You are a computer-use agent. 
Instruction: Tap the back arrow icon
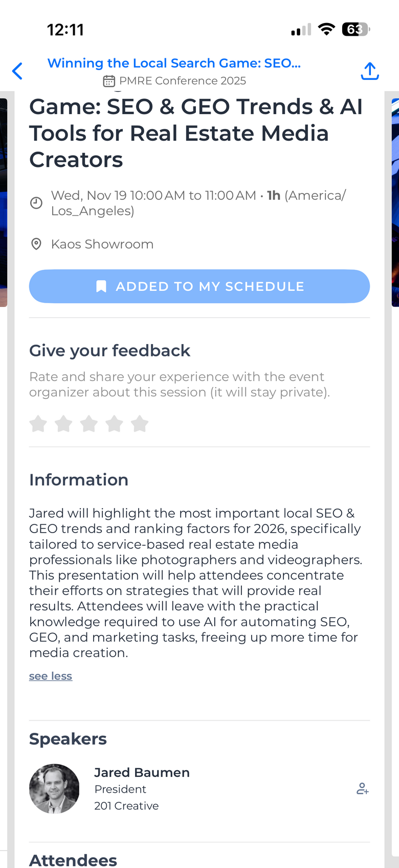(17, 71)
